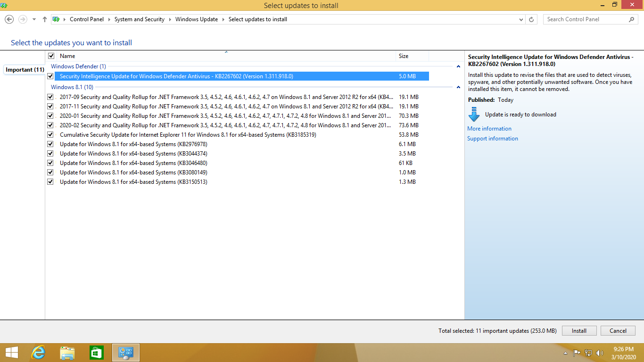Click the volume speaker tray icon
644x362 pixels.
coord(600,353)
